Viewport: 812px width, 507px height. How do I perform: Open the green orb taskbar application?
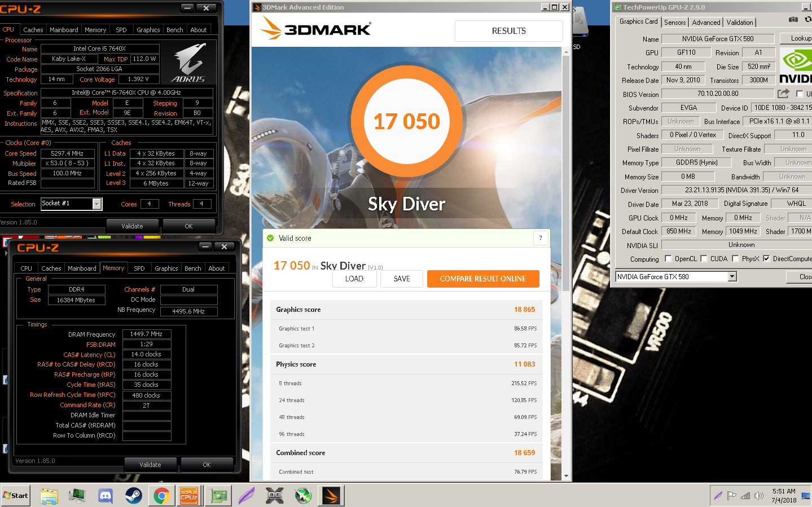(x=303, y=496)
